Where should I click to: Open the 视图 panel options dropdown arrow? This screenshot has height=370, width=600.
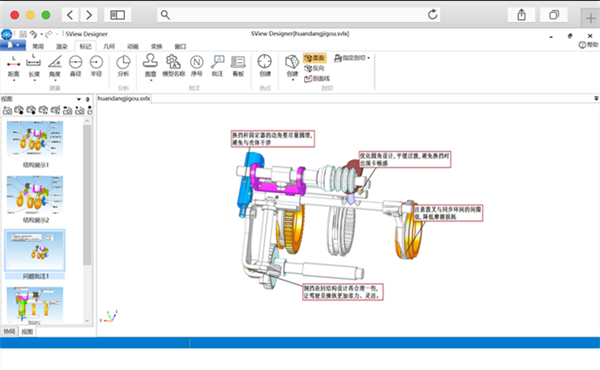[79, 99]
